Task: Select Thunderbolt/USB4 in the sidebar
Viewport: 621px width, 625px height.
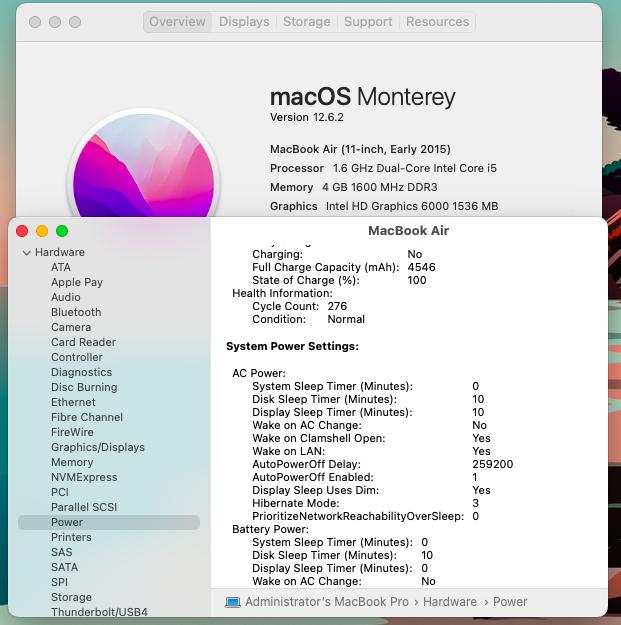Action: pyautogui.click(x=99, y=612)
